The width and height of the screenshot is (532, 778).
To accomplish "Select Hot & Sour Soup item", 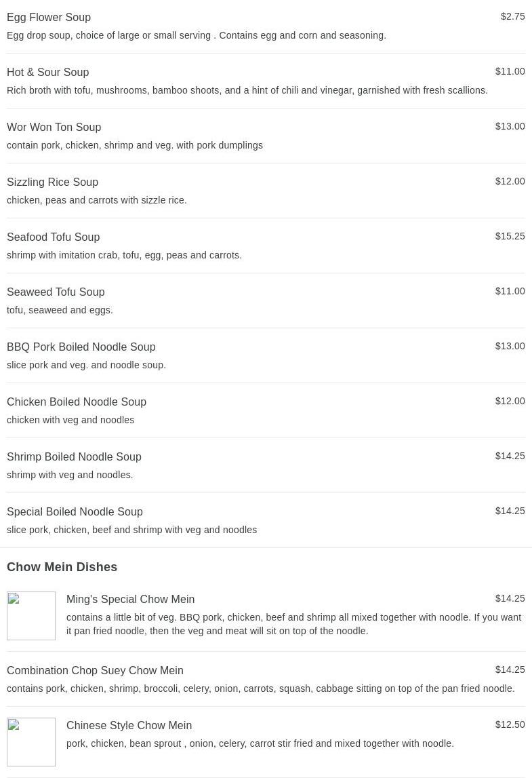I will click(x=47, y=72).
